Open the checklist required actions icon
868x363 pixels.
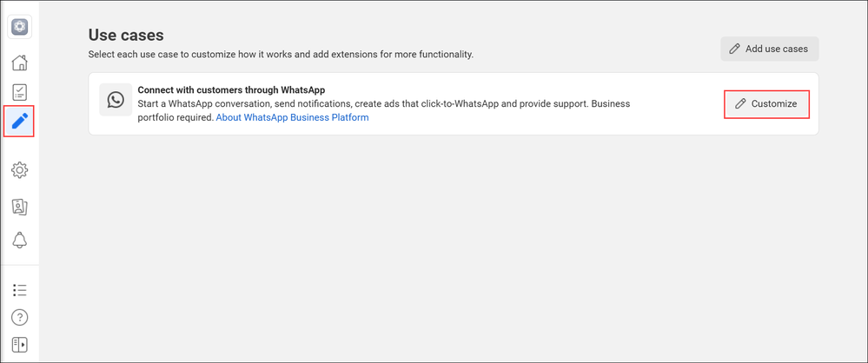tap(19, 92)
